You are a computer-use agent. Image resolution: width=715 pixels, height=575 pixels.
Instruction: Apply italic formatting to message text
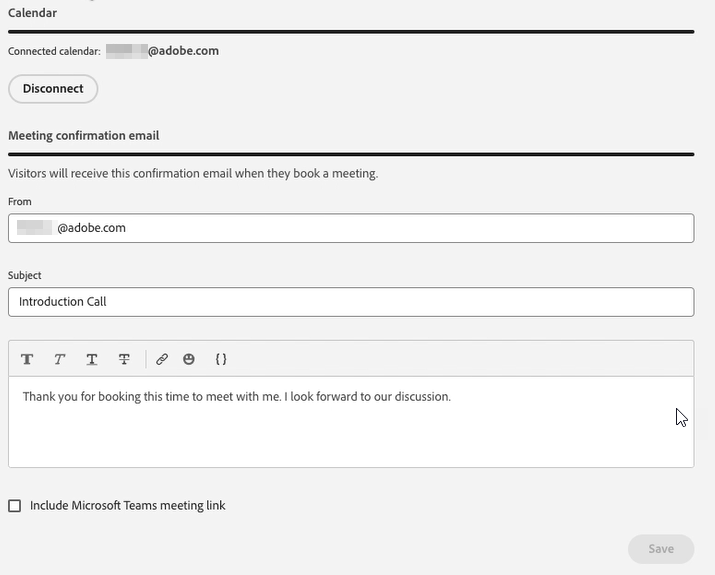[x=59, y=359]
